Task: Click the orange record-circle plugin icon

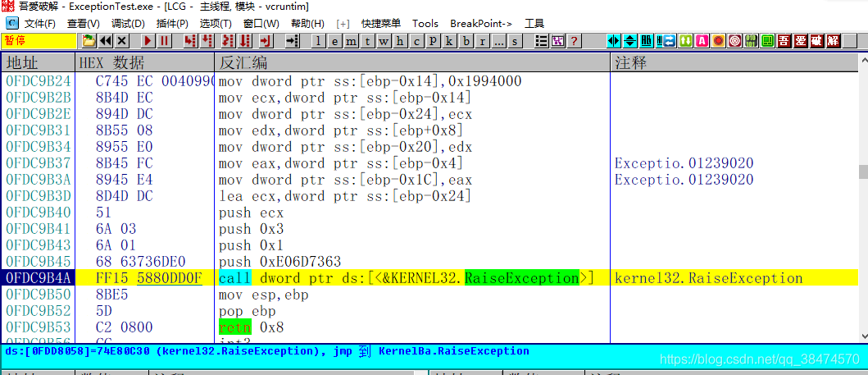Action: (x=719, y=40)
